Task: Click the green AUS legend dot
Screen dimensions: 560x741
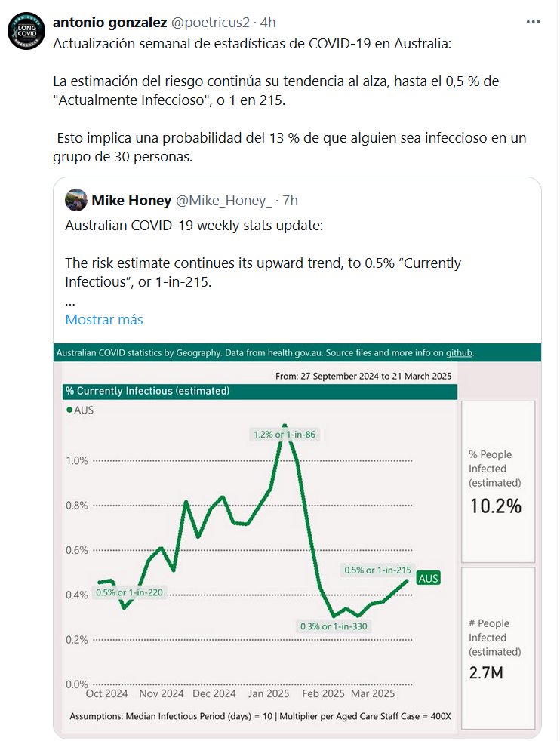Action: [x=69, y=410]
